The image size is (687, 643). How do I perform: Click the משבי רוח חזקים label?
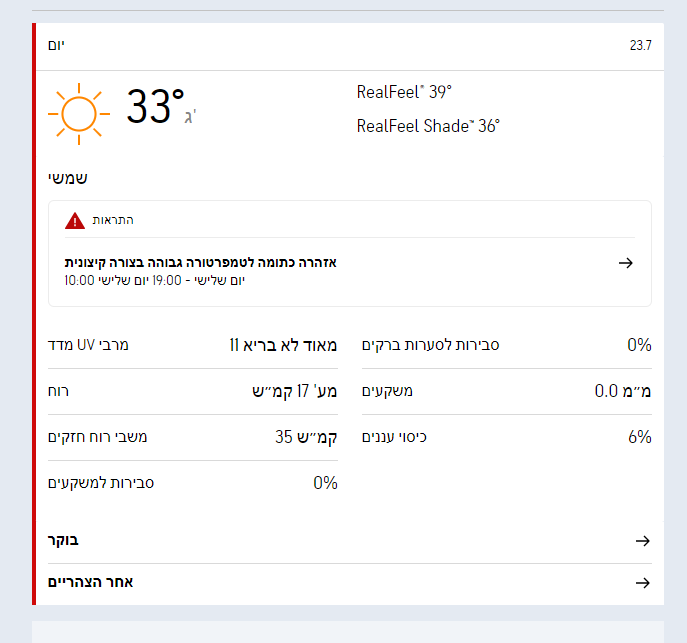coord(98,437)
